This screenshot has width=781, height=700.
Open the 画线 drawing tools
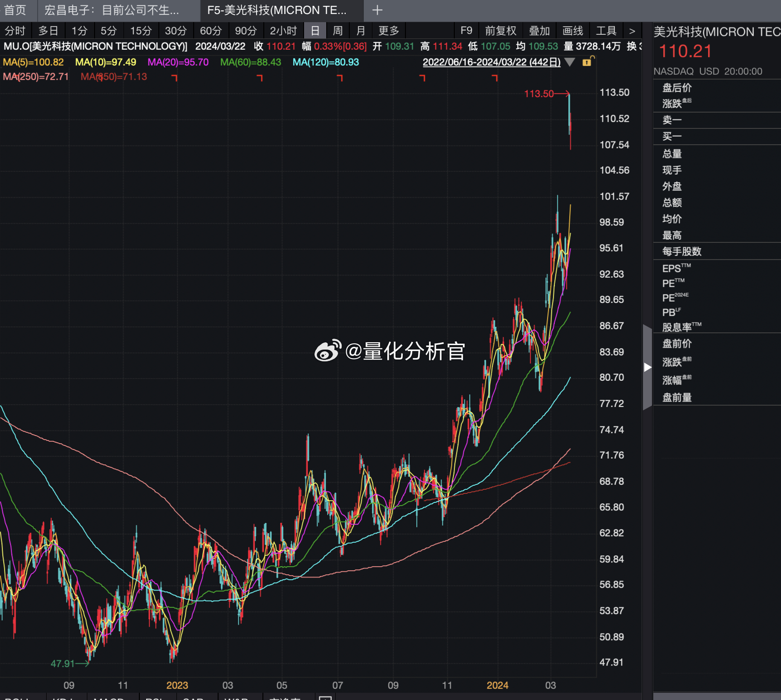tap(573, 31)
